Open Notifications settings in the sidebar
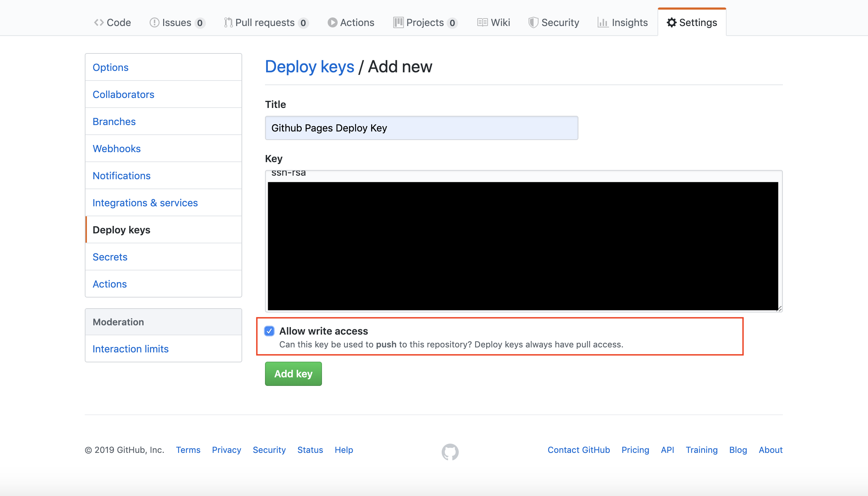Viewport: 868px width, 496px height. pyautogui.click(x=163, y=176)
